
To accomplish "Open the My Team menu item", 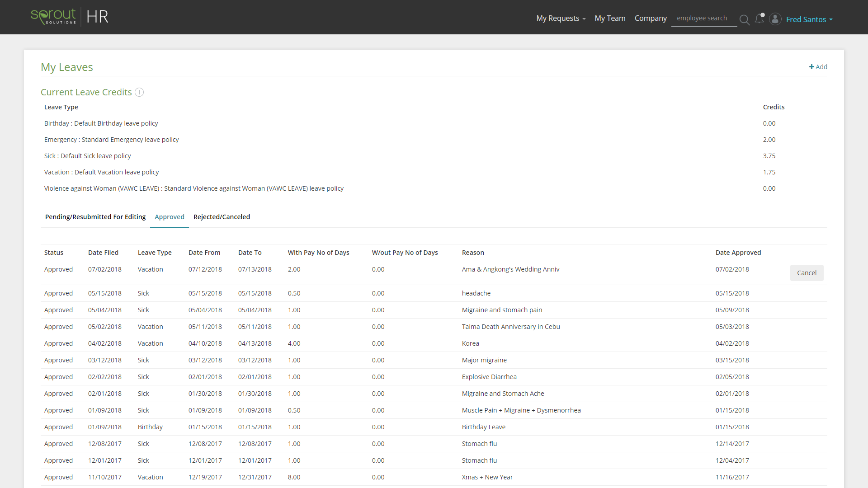I will (610, 19).
